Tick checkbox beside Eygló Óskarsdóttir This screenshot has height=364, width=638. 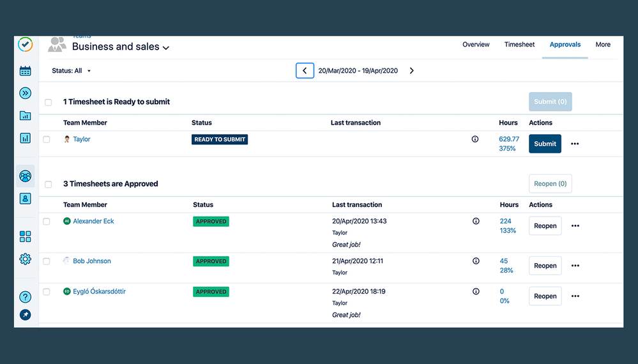(x=47, y=292)
